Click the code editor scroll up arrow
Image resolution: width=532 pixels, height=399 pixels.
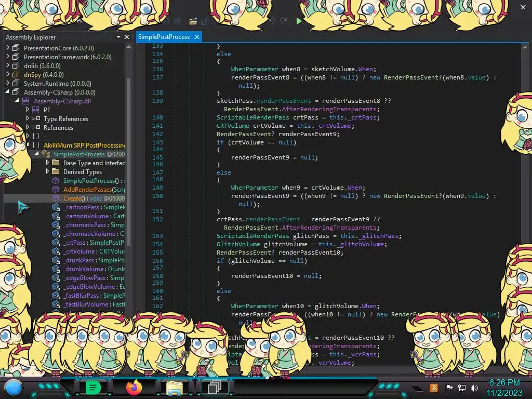point(525,47)
